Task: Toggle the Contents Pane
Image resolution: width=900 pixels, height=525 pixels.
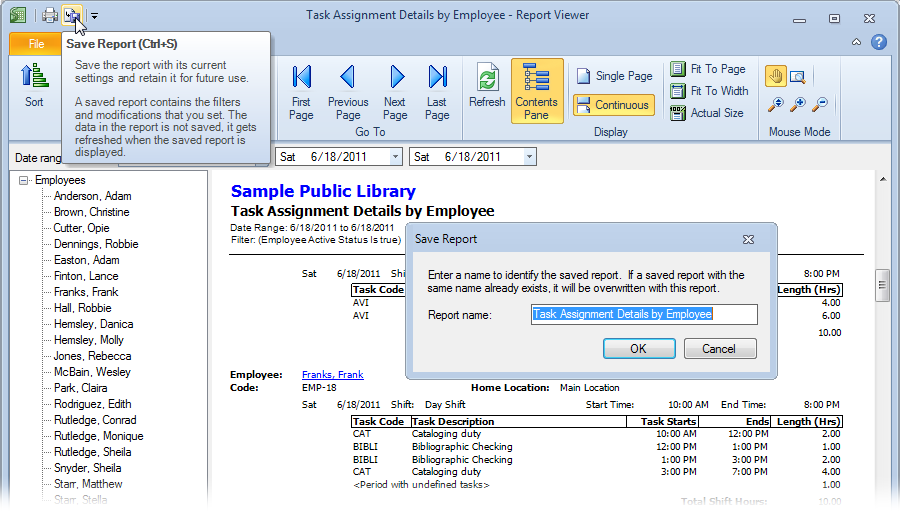Action: [x=536, y=91]
